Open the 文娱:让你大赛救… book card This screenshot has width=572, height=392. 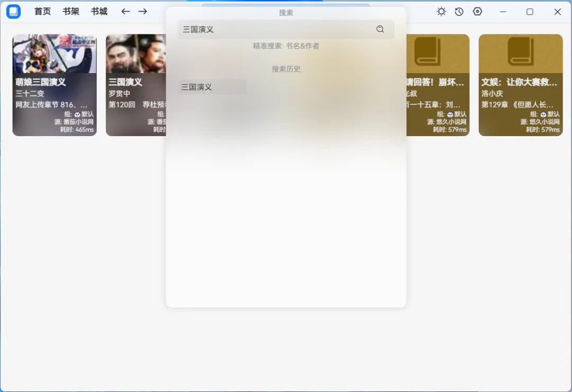click(x=521, y=85)
